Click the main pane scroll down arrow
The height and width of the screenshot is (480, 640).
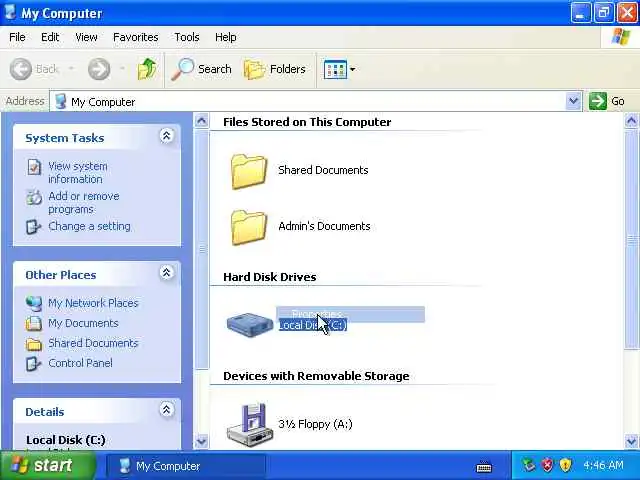(631, 441)
